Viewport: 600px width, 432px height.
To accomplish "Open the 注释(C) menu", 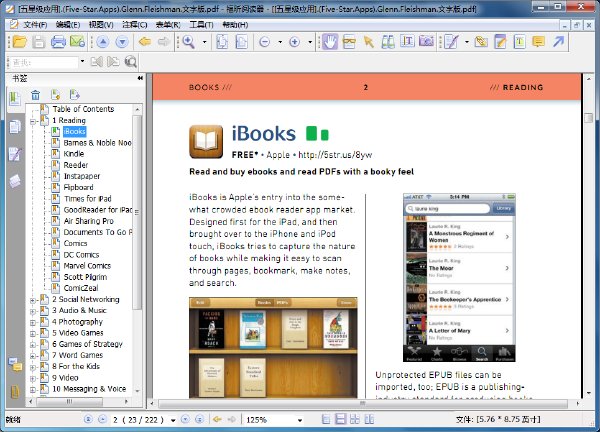I will coord(135,25).
